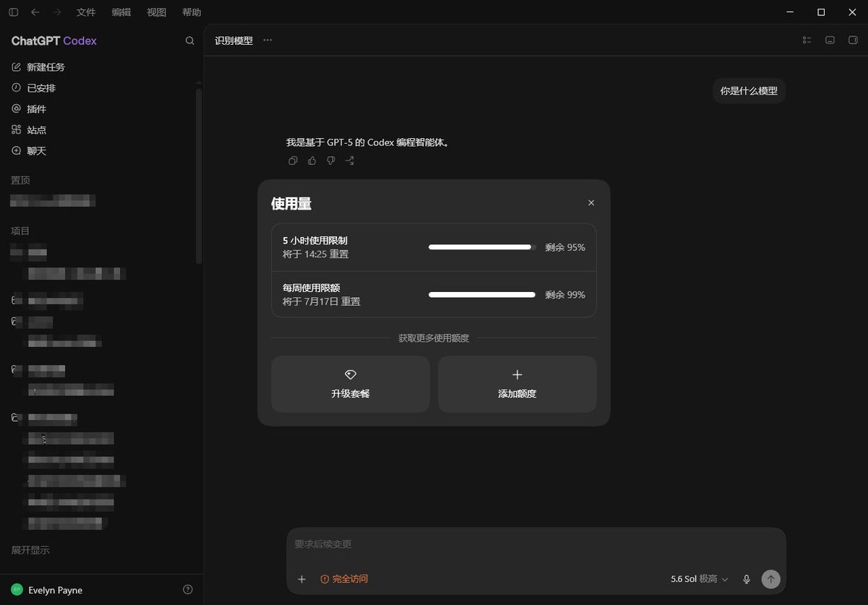Open the 编辑 menu

point(122,12)
